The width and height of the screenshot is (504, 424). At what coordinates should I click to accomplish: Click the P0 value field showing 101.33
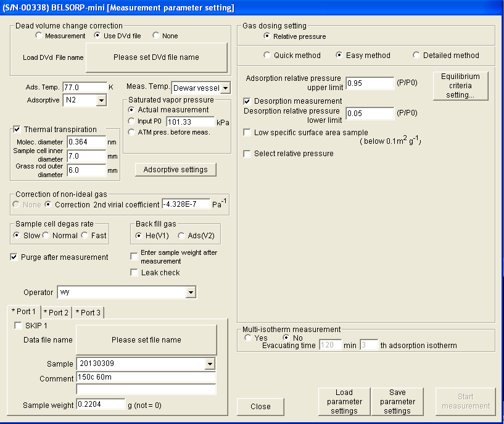[x=190, y=122]
